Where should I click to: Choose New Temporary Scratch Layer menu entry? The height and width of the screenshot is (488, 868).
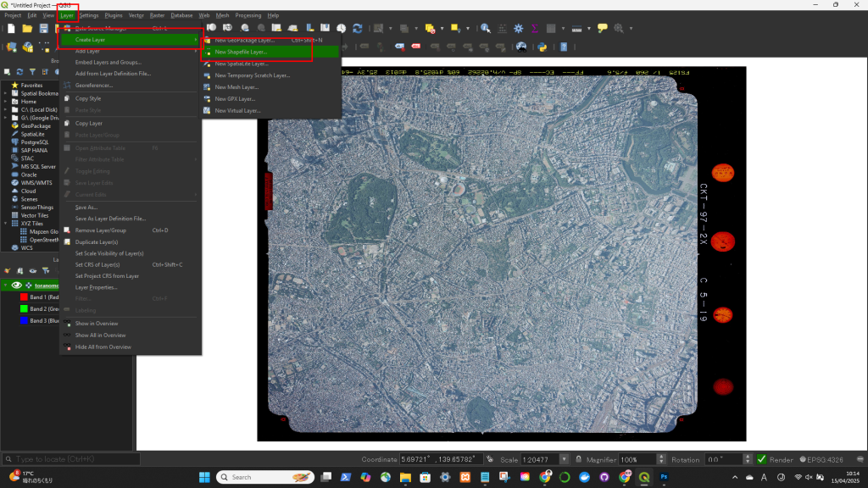point(252,75)
